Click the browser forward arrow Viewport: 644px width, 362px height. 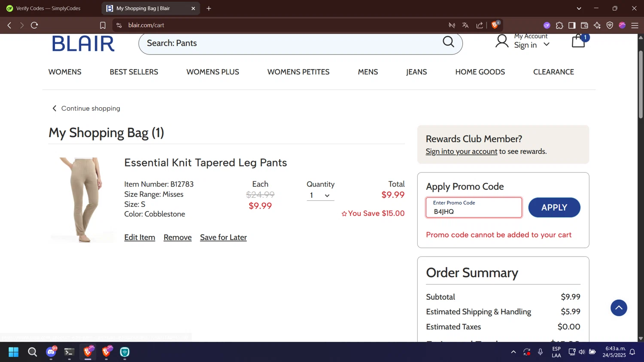(21, 25)
